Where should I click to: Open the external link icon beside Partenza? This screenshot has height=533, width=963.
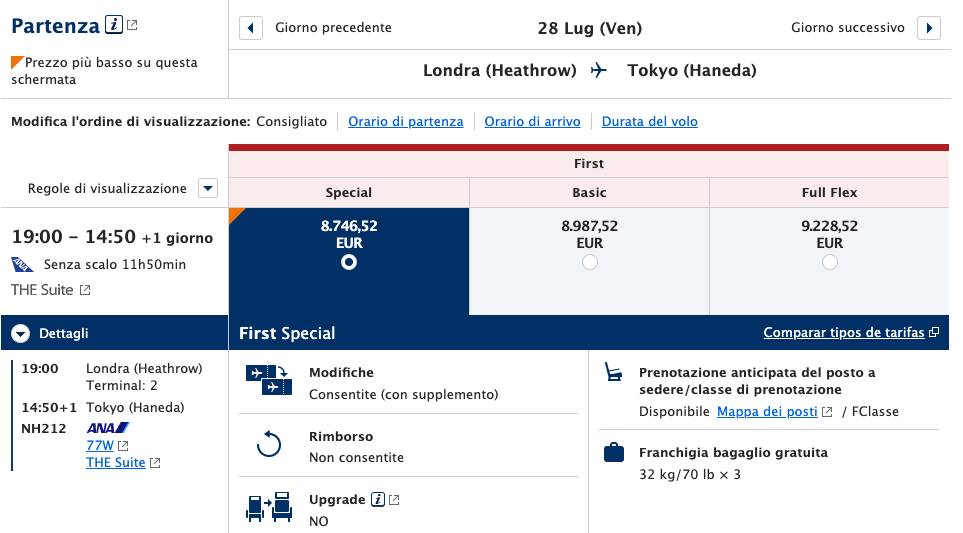pos(132,25)
